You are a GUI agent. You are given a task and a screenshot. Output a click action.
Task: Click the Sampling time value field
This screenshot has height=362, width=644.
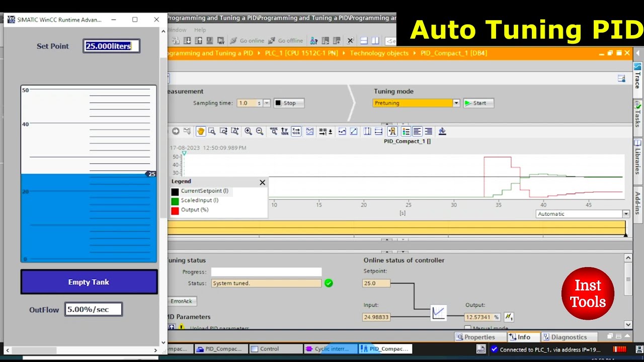[250, 103]
